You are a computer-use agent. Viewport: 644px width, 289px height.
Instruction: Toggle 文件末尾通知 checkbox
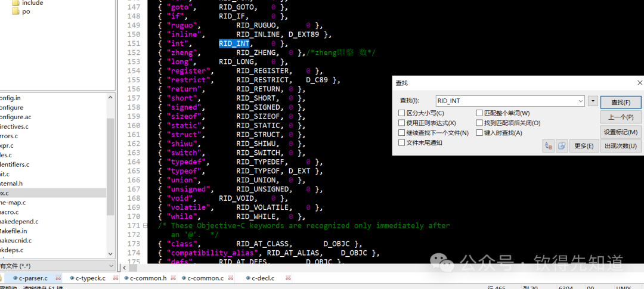click(401, 142)
